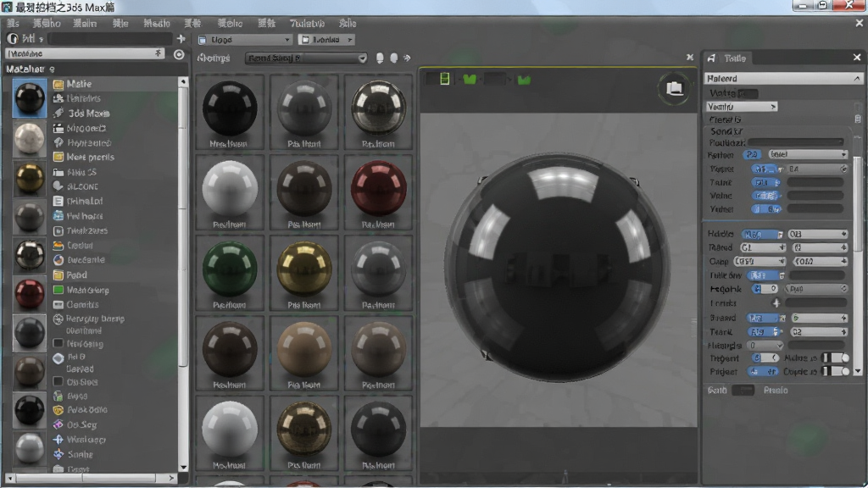Viewport: 868px width, 488px height.
Task: Click the blue star icon beside the 'Snahe' row
Action: point(58,454)
